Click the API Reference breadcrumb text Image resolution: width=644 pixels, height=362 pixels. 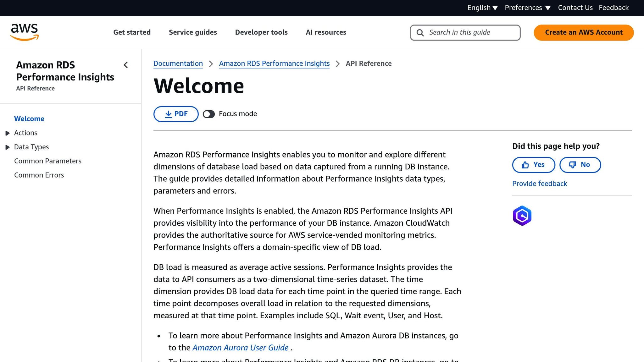[x=369, y=64]
